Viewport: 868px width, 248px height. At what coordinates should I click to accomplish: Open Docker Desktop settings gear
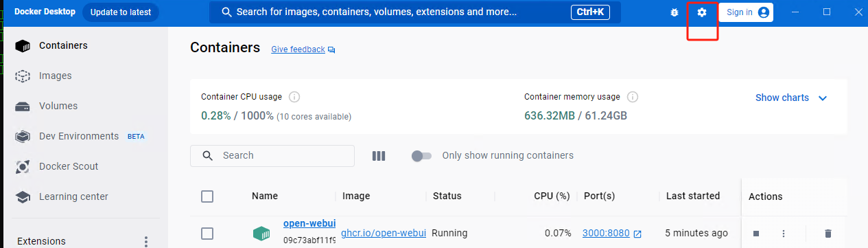click(x=701, y=12)
